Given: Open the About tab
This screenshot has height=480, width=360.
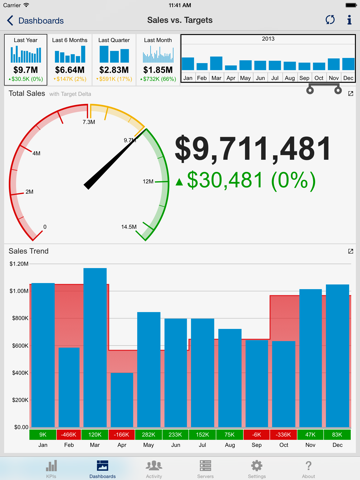Looking at the screenshot, I should 308,469.
